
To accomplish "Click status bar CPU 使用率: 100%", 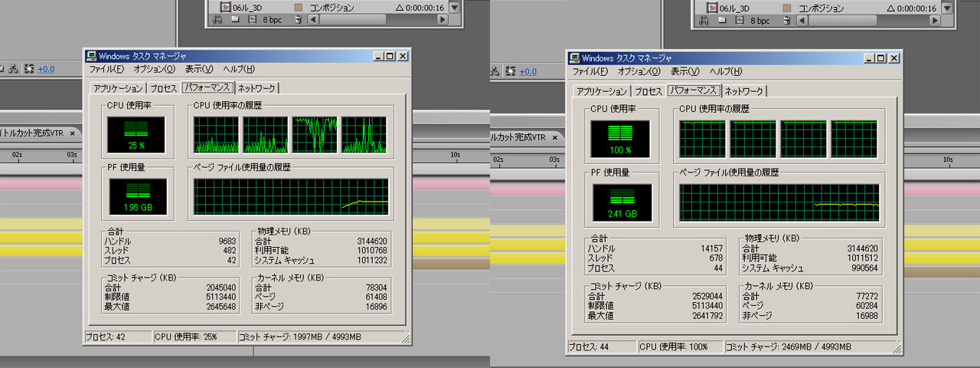I will [x=673, y=347].
